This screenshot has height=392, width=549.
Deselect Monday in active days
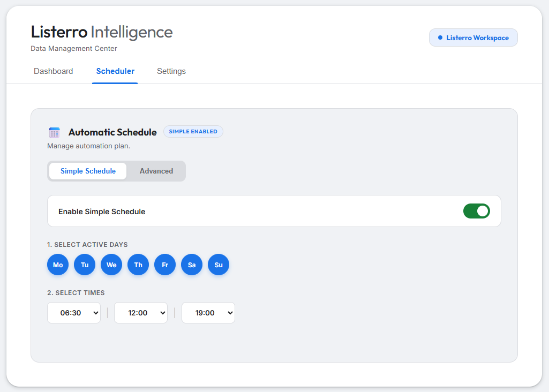[58, 265]
